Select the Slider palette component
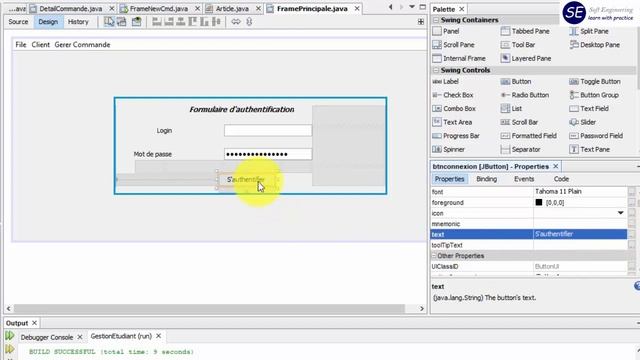 click(582, 122)
